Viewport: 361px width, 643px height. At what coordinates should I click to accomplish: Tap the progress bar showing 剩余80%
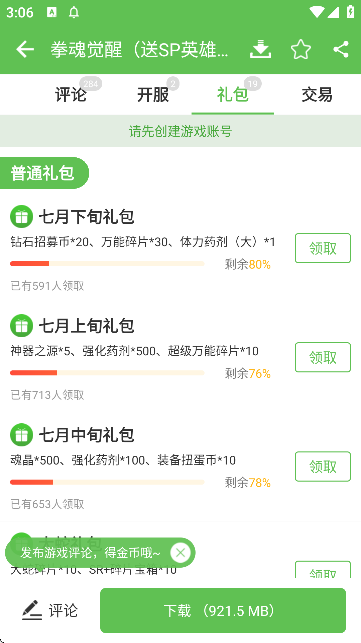(x=107, y=264)
